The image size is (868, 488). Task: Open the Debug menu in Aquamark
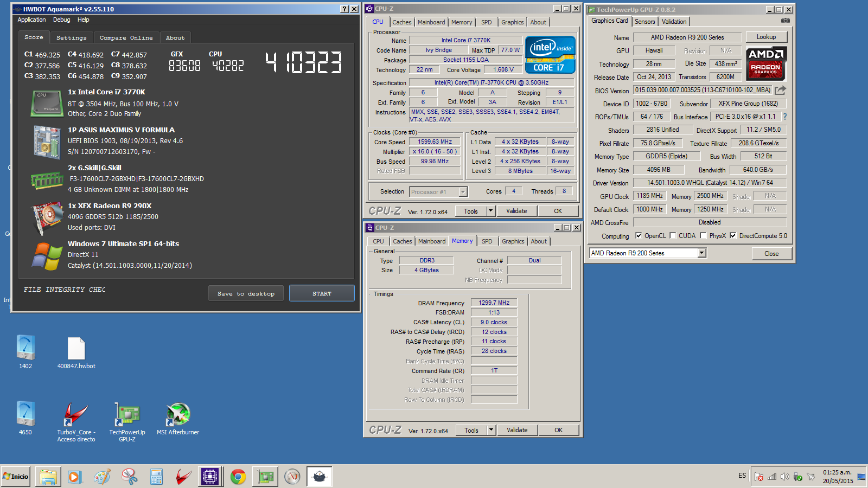[62, 20]
